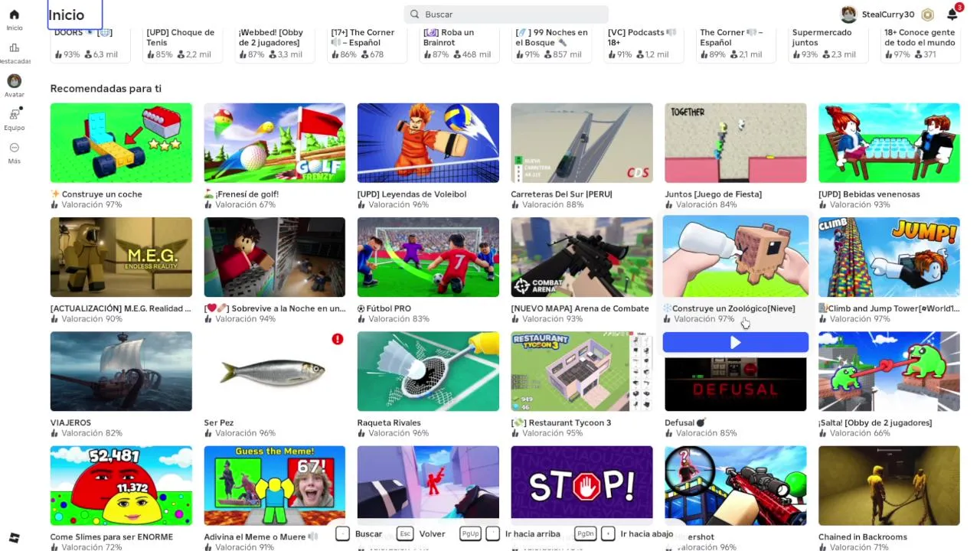
Task: Click the Inicio page title
Action: point(67,15)
